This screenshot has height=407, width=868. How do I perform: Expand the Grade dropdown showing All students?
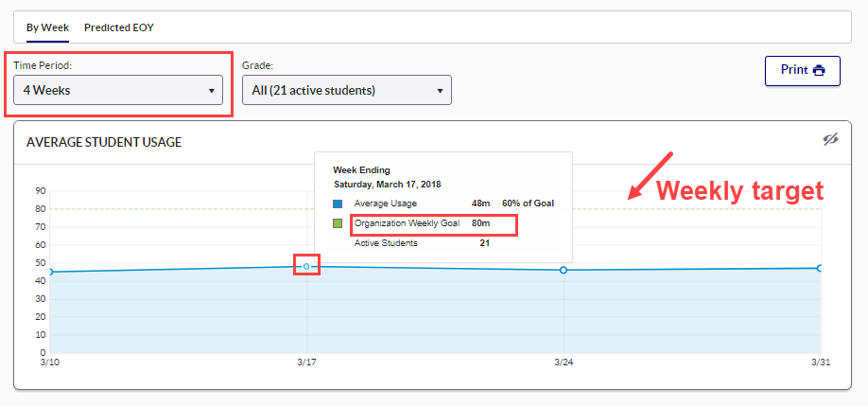click(x=346, y=90)
